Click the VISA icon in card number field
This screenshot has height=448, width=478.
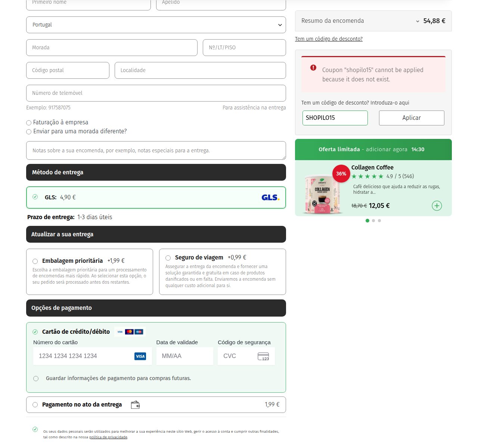click(140, 356)
